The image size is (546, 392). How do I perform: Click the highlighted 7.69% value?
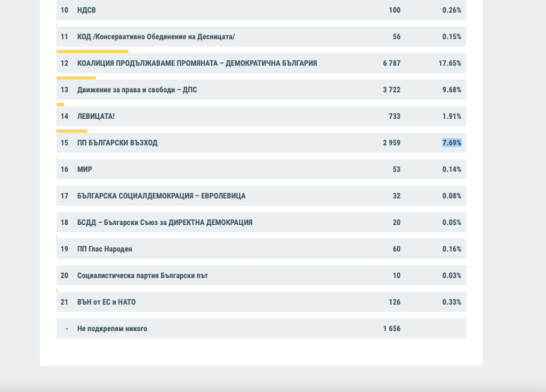[452, 143]
